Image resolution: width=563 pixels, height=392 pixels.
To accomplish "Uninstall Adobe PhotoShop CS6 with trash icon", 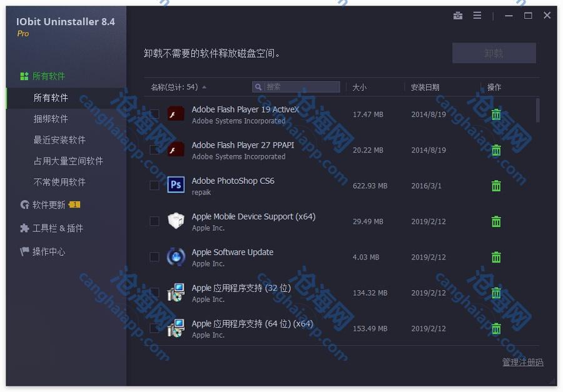I will [496, 186].
